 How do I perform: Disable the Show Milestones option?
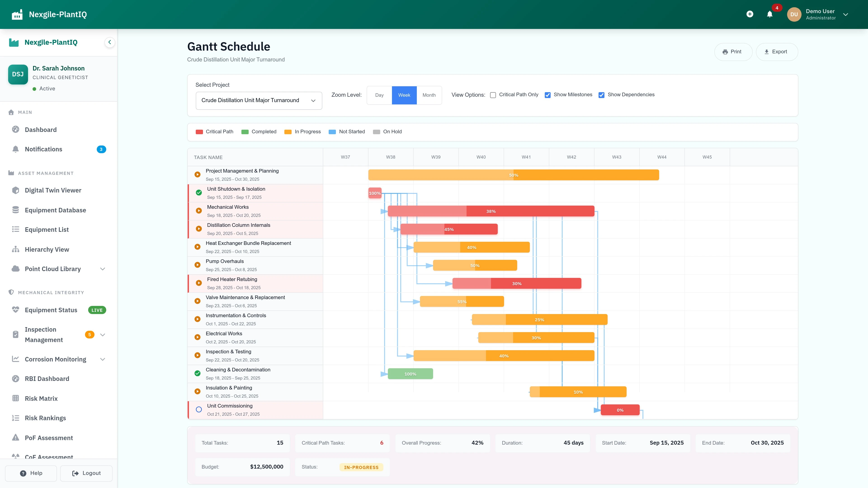[x=547, y=95]
